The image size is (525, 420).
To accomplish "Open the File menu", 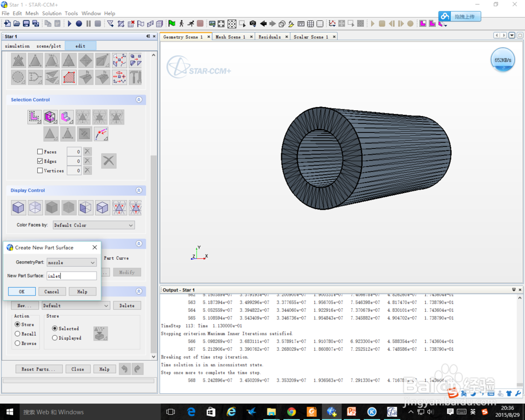I will pyautogui.click(x=5, y=14).
